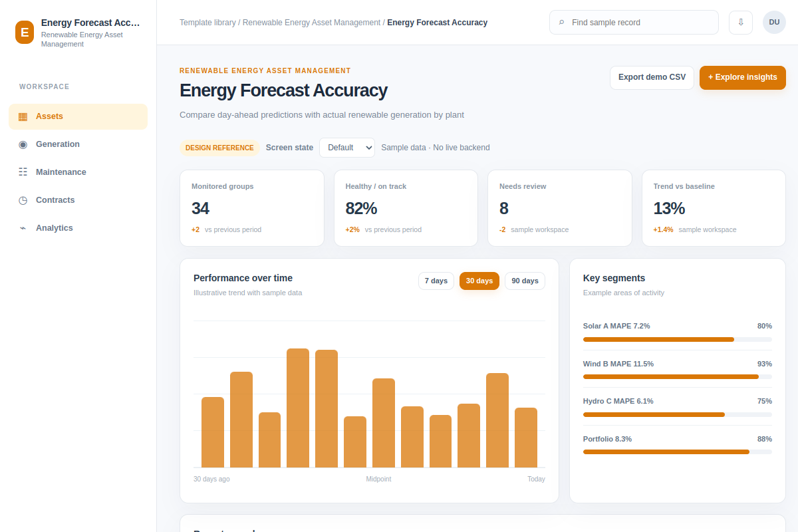Switch to the Analytics section
Viewport: 798px width, 532px height.
pyautogui.click(x=78, y=228)
